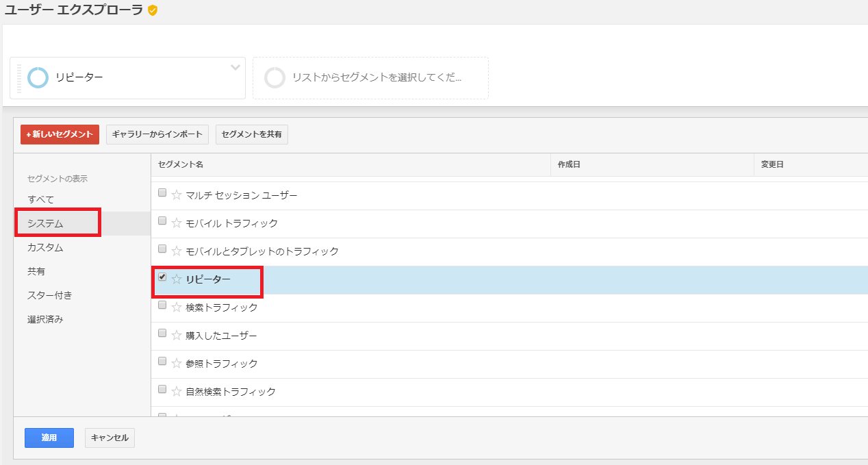Click the blue 適用 button
Image resolution: width=868 pixels, height=465 pixels.
click(49, 438)
